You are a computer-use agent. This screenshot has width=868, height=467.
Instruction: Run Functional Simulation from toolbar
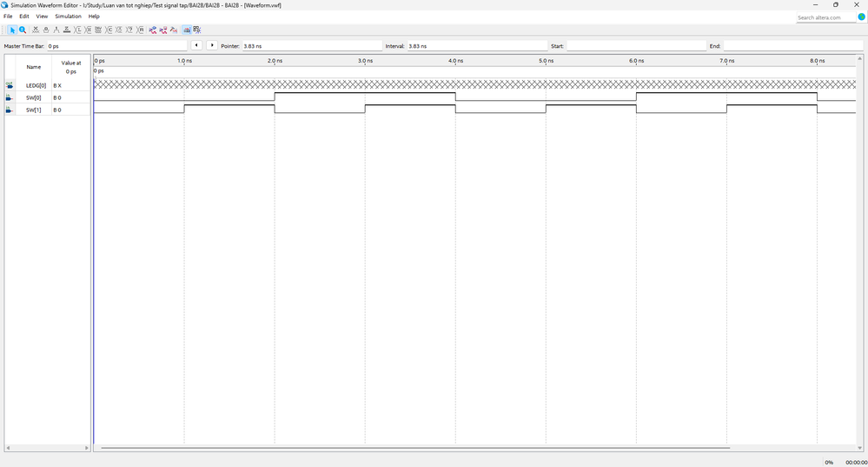(153, 30)
